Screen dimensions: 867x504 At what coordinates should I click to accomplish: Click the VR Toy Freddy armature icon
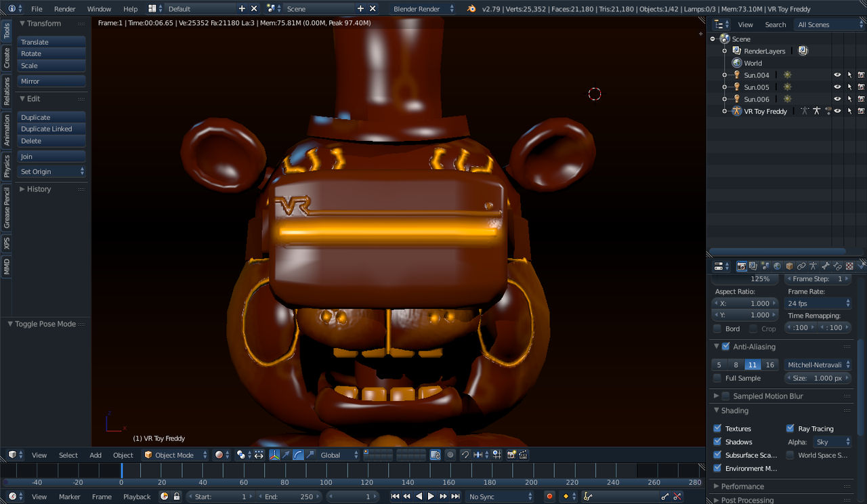pyautogui.click(x=737, y=111)
